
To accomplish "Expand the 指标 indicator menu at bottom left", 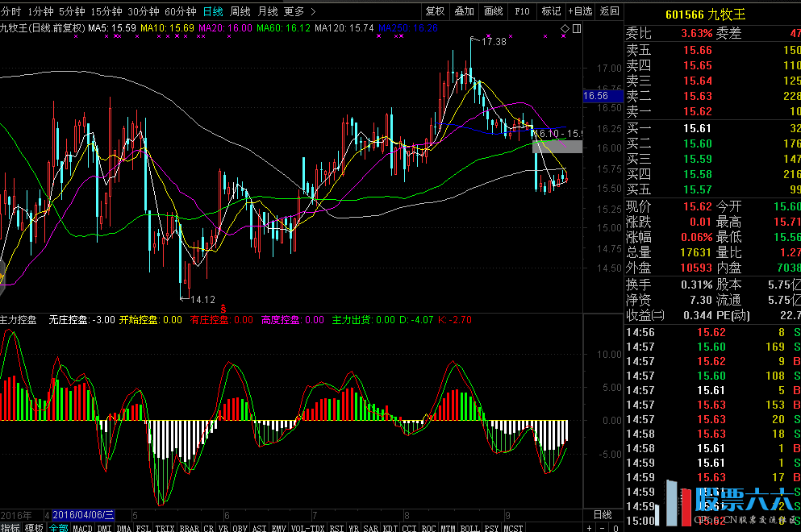I will coord(10,527).
